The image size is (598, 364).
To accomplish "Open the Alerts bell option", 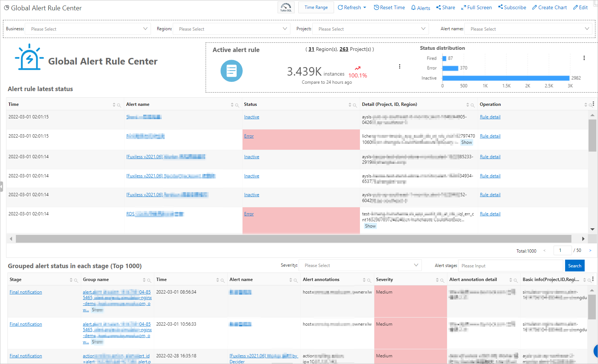I will (420, 8).
